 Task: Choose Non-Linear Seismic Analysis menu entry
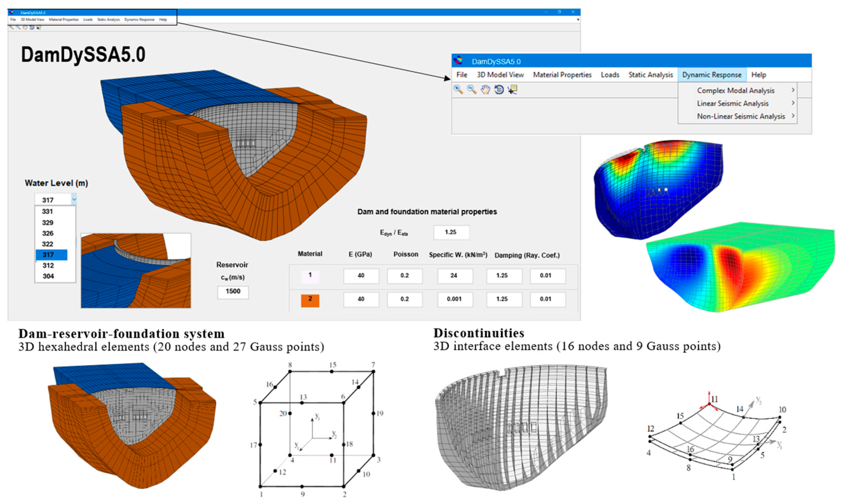pos(741,116)
